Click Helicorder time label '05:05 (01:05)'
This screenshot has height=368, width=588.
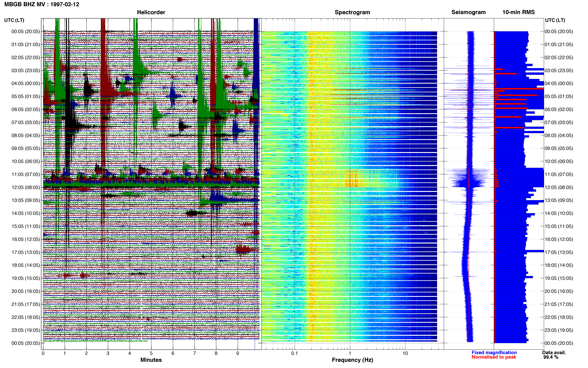coord(26,96)
